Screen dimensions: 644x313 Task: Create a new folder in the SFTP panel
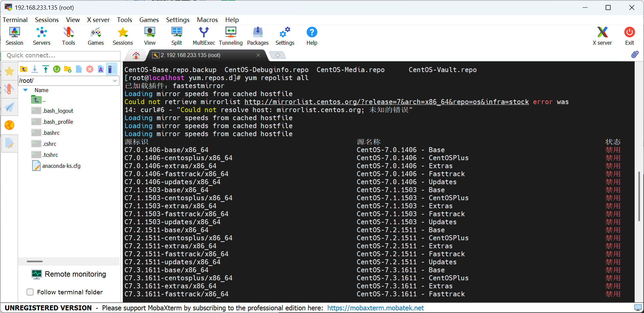(67, 69)
